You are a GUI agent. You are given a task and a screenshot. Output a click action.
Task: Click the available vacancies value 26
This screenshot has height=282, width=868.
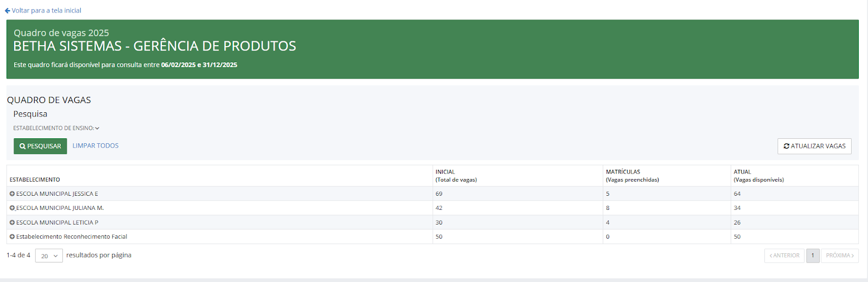[737, 222]
